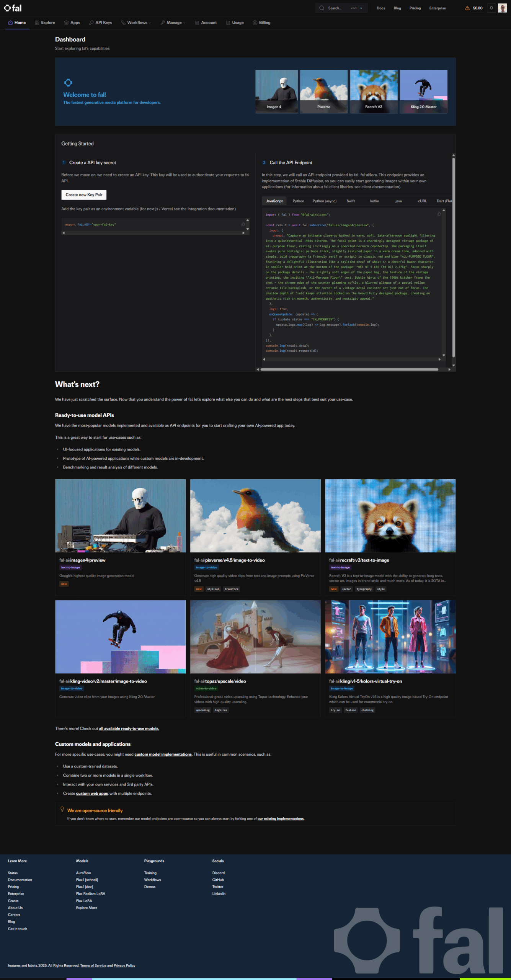Copy the FAL_KEY export command

tap(243, 225)
